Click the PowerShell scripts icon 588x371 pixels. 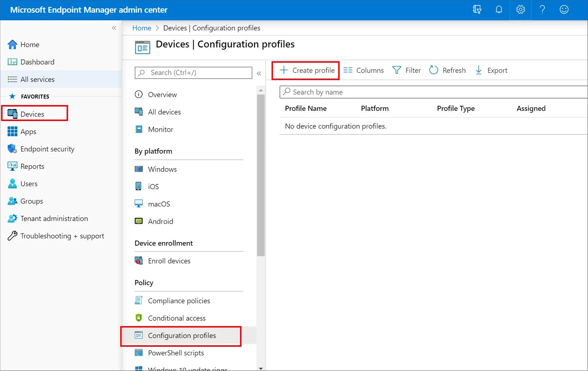pos(139,353)
